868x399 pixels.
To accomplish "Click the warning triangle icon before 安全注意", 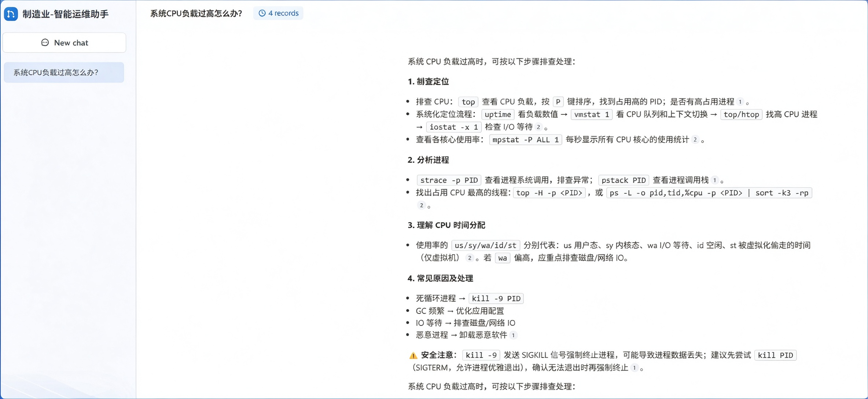I will (x=413, y=355).
